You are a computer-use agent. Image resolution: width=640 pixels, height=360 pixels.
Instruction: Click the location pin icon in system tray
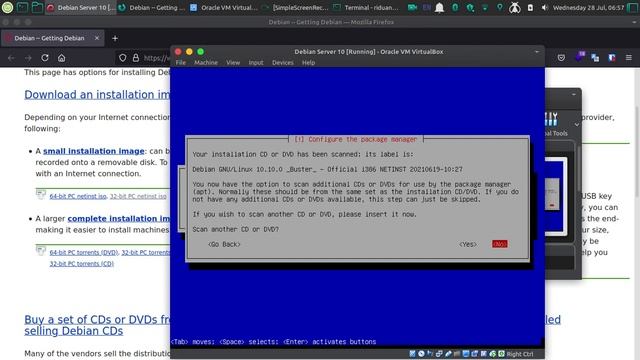(500, 7)
